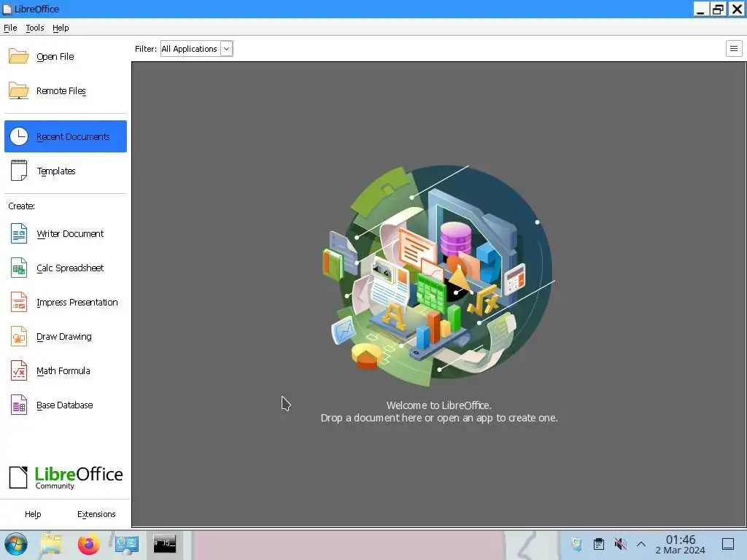Open the terminal window taskbar icon
The height and width of the screenshot is (560, 747).
click(x=164, y=544)
